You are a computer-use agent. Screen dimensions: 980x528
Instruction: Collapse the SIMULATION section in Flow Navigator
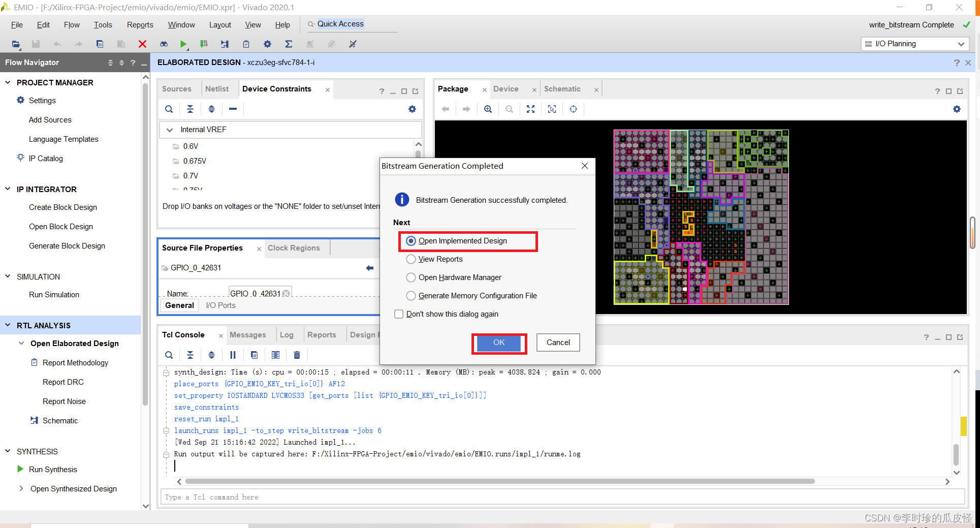pyautogui.click(x=7, y=276)
